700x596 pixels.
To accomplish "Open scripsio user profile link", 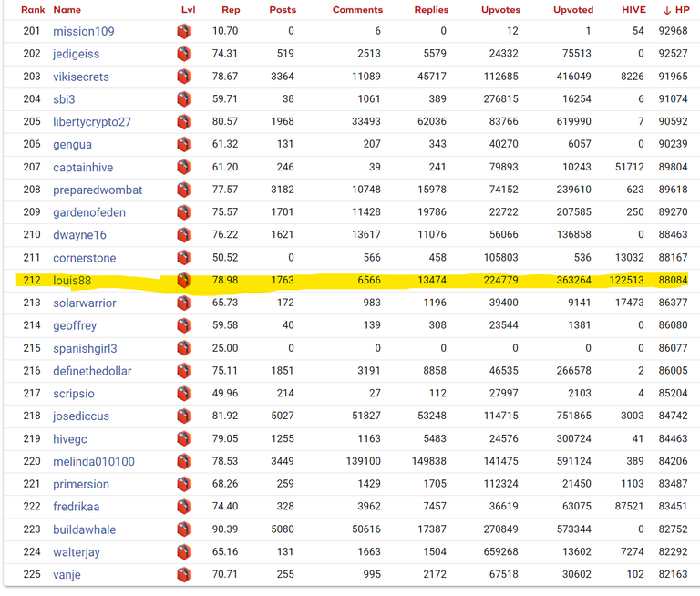I will pos(74,394).
